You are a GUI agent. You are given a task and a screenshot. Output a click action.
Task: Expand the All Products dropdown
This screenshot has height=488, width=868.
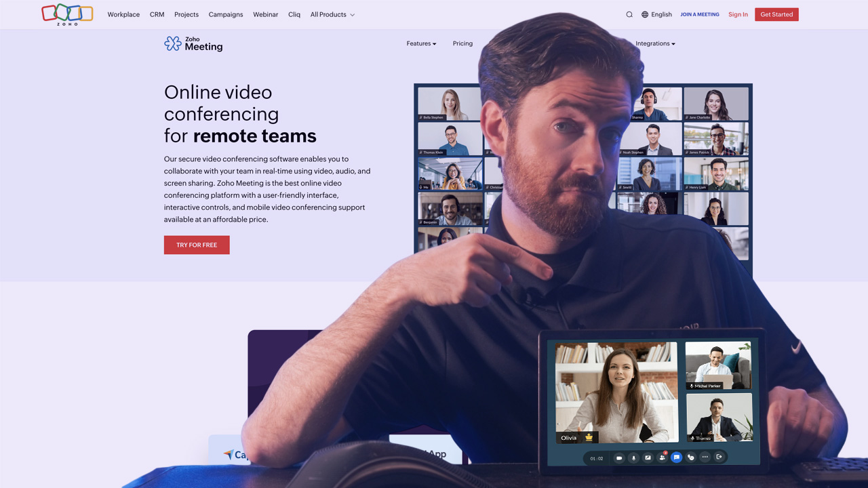click(x=332, y=14)
